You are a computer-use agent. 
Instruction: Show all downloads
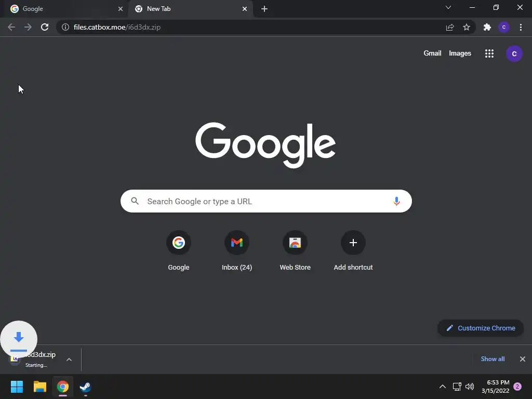[x=493, y=359]
